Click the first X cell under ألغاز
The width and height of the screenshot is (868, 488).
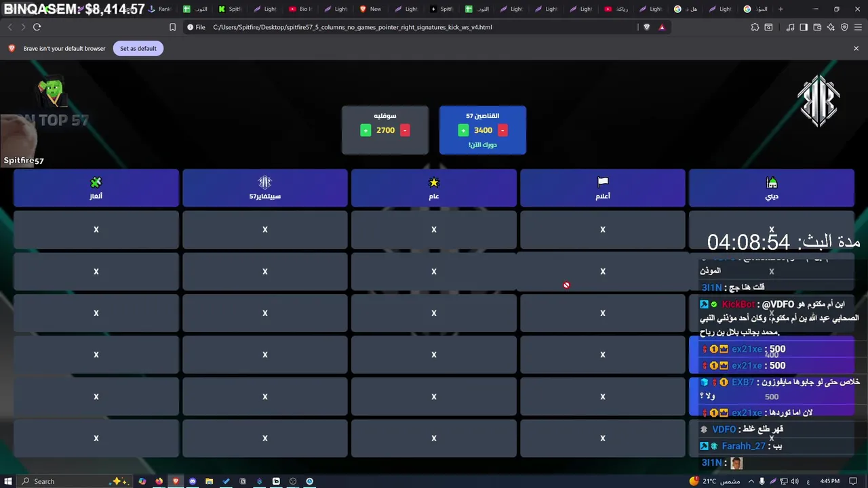pyautogui.click(x=96, y=230)
